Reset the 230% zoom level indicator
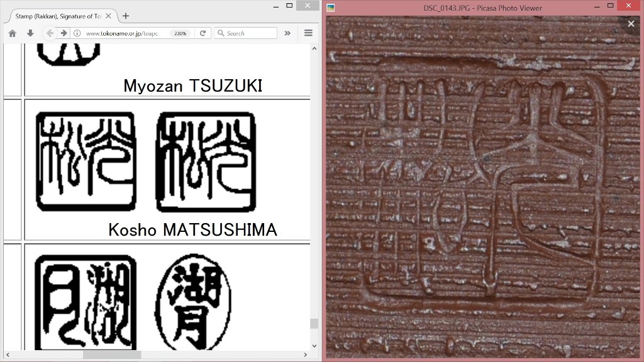This screenshot has width=644, height=362. [180, 33]
